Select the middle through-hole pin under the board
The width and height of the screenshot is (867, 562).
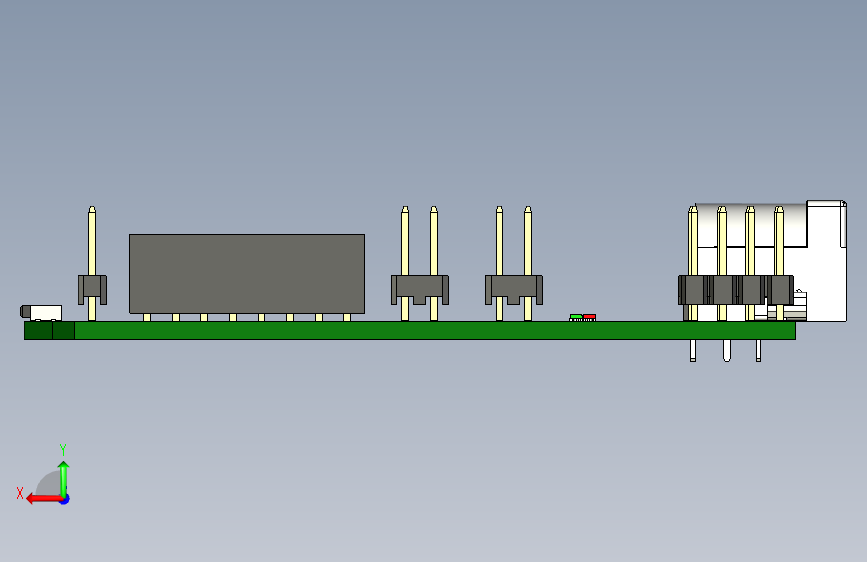tap(727, 351)
